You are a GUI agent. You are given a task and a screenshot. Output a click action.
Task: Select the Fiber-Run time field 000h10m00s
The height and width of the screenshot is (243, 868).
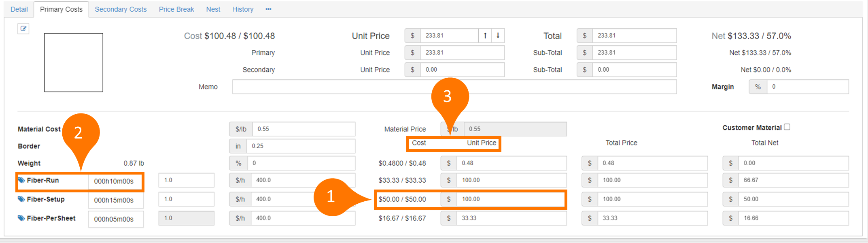(x=115, y=181)
